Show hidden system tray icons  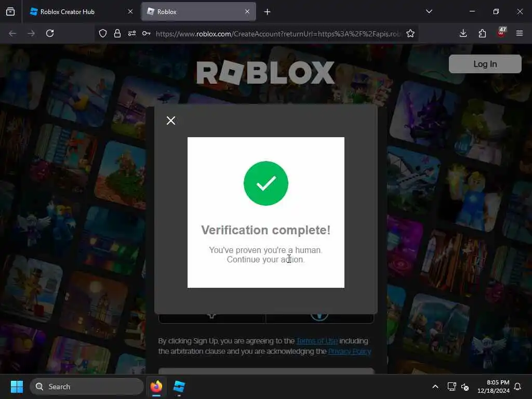(435, 387)
